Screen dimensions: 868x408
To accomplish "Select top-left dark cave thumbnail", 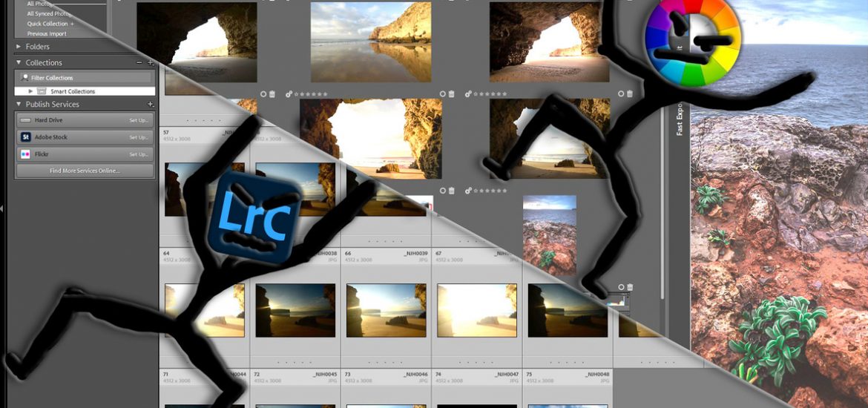I will click(197, 42).
